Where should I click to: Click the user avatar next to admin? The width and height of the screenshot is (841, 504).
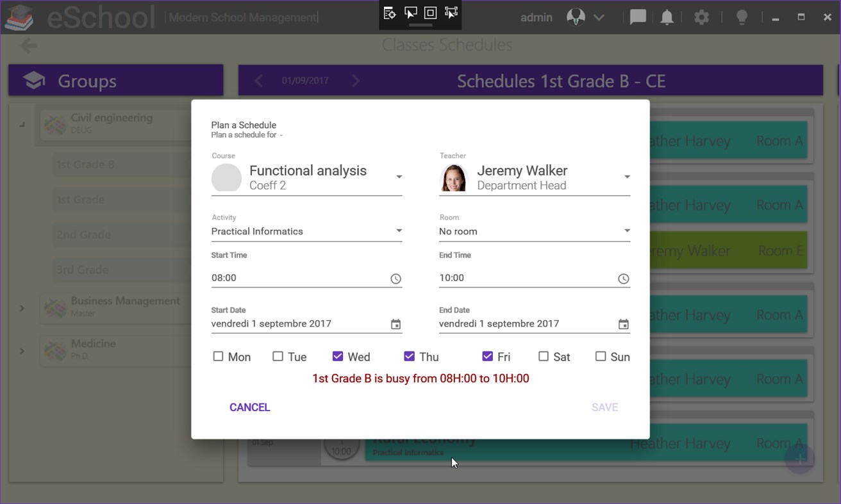575,16
